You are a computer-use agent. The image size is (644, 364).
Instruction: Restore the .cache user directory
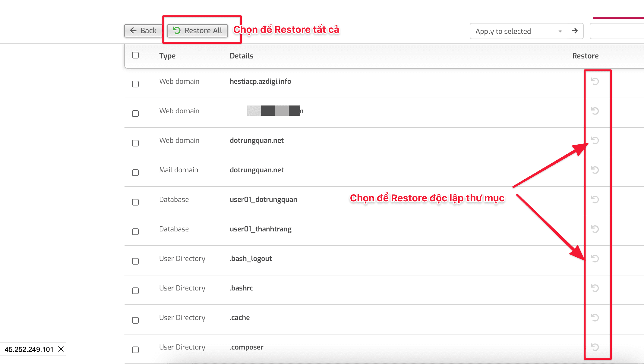pyautogui.click(x=594, y=318)
